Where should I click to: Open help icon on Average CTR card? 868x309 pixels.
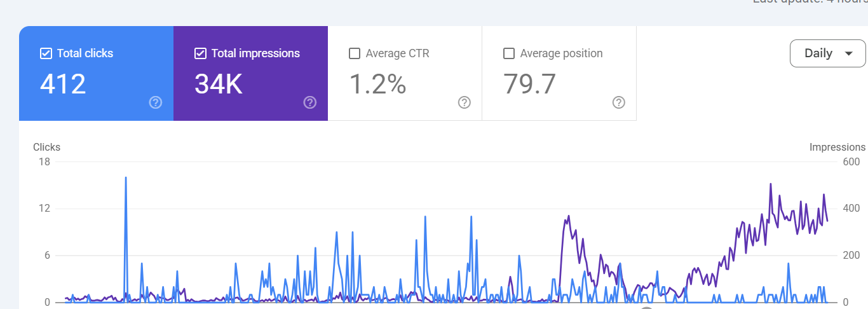(x=465, y=102)
